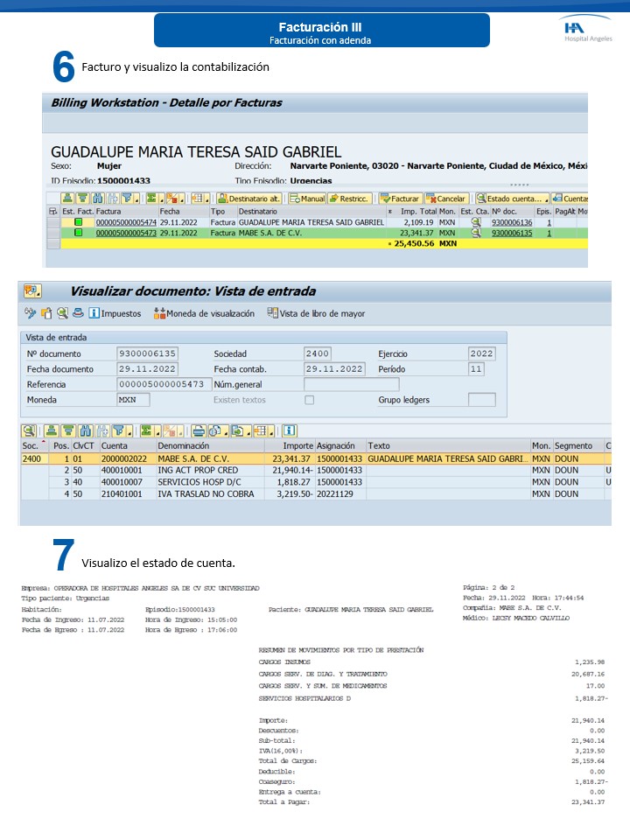This screenshot has width=630, height=840.
Task: Open invoice link 000005000005474
Action: pos(126,223)
